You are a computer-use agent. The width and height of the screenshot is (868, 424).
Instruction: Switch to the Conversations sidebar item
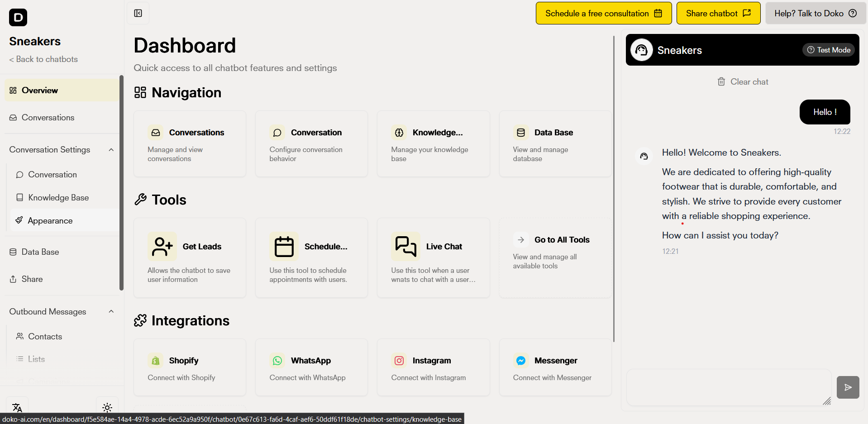(48, 117)
